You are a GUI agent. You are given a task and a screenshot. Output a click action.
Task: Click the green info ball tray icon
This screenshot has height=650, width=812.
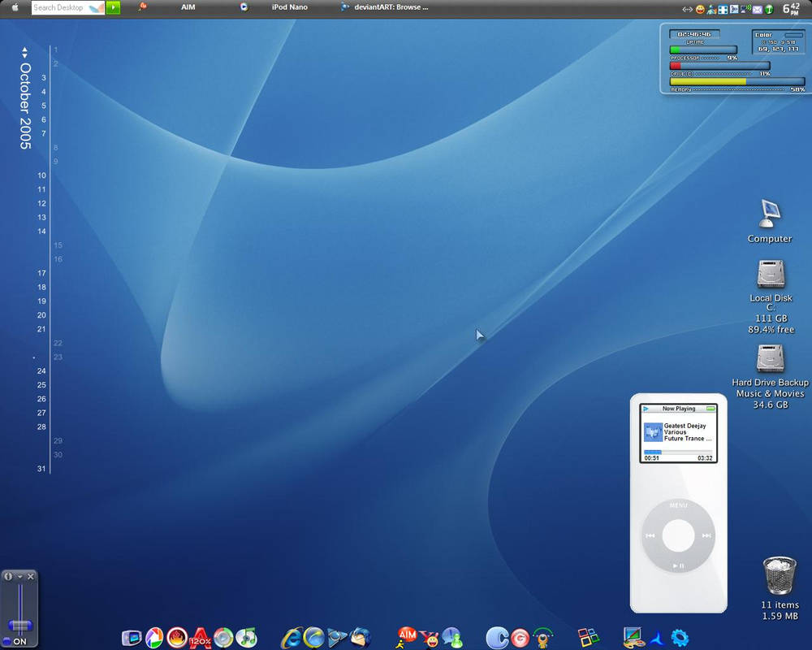[769, 9]
